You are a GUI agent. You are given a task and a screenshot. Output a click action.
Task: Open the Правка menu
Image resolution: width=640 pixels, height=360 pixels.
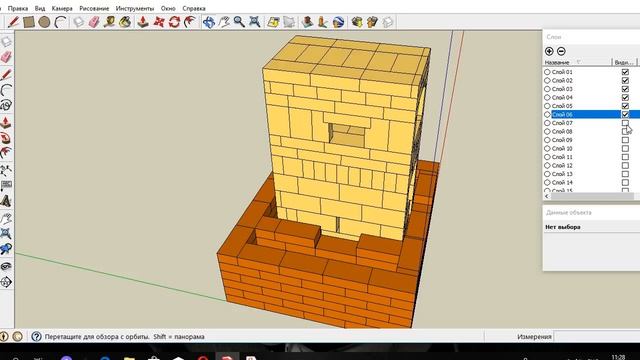pyautogui.click(x=18, y=8)
